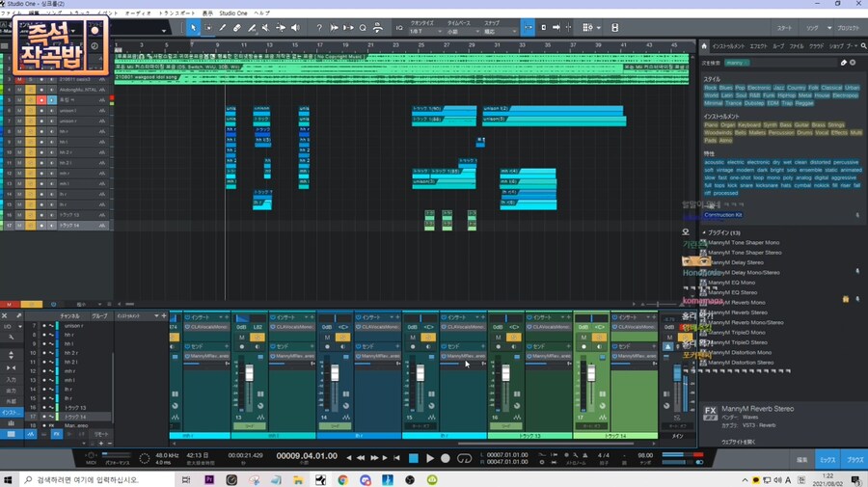Screen dimensions: 868x487
Task: Click the Fast Forward button in transport
Action: click(x=374, y=458)
